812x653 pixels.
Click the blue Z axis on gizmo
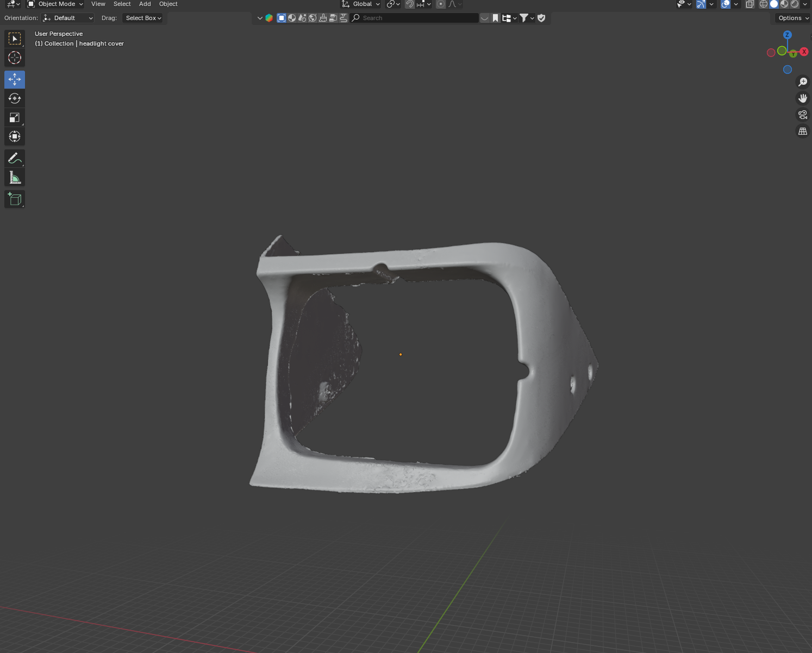(x=787, y=35)
